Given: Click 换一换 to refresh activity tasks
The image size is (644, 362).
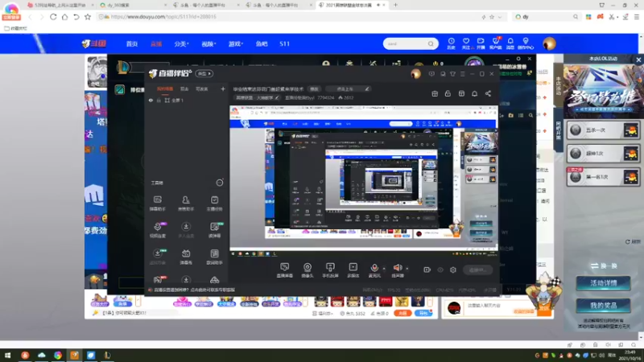Looking at the screenshot, I should pos(603,266).
